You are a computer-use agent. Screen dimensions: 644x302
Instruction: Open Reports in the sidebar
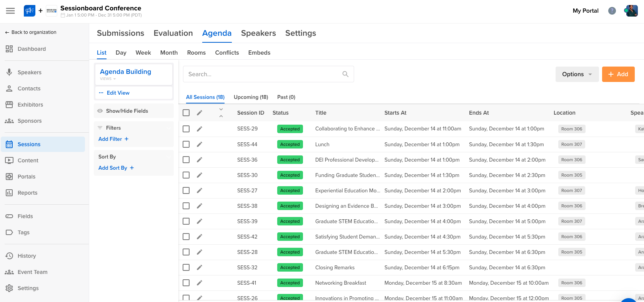pyautogui.click(x=27, y=193)
